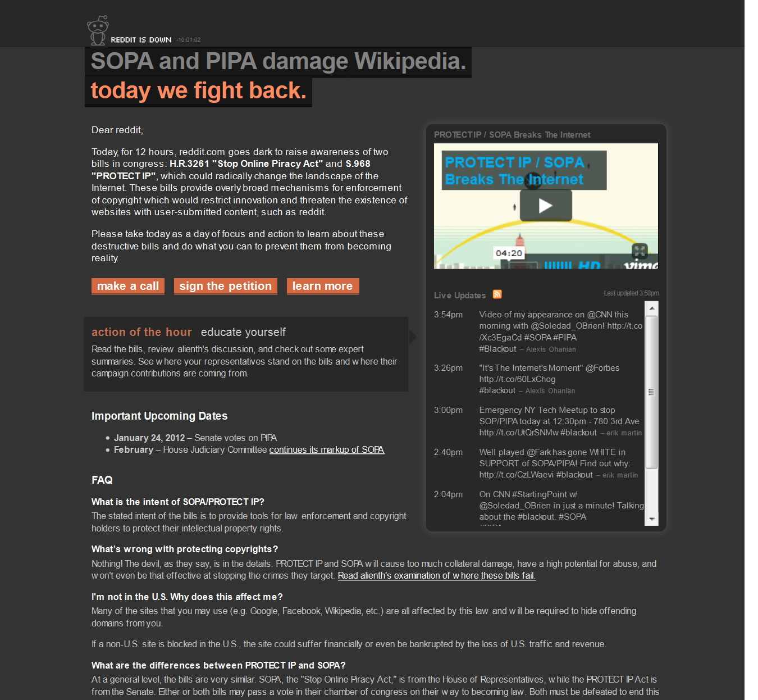Click the 3:26pm Forbes update entry
758x700 pixels.
coord(538,379)
